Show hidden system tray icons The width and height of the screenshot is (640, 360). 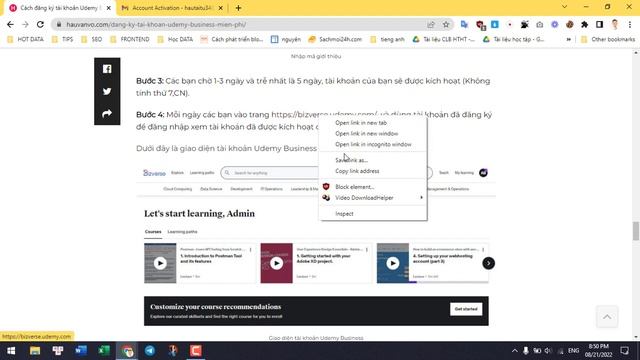pos(515,351)
